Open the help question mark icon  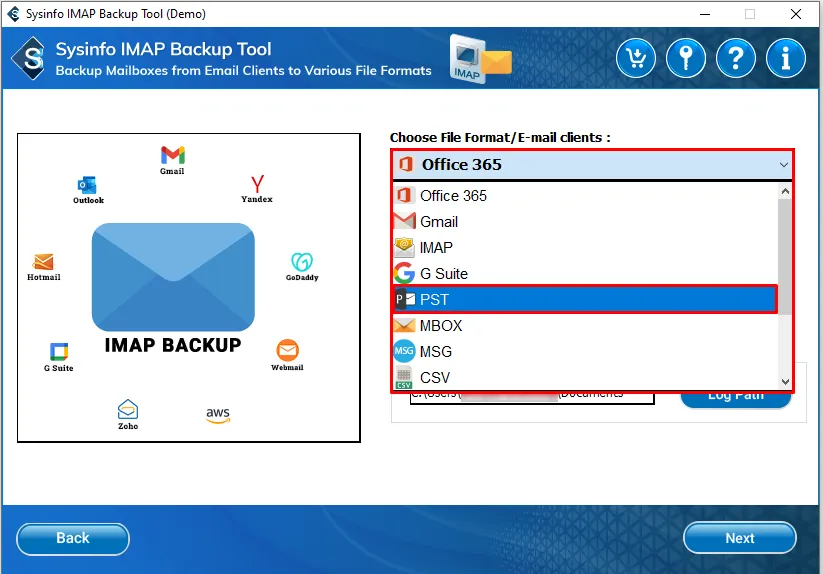(x=736, y=58)
